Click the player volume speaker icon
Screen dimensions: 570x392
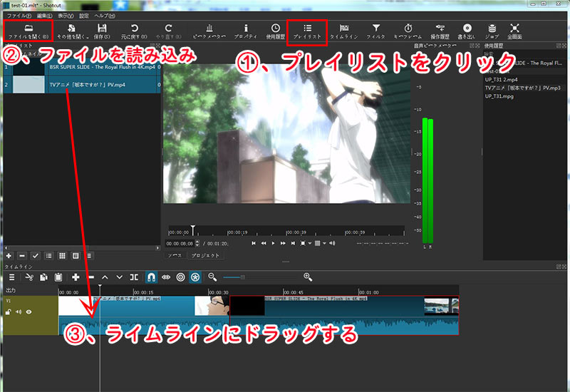point(332,243)
